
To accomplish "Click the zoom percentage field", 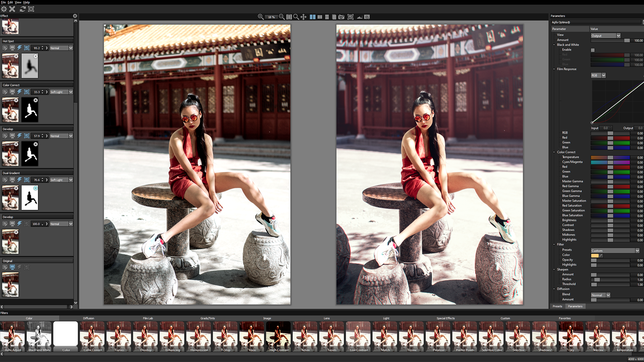I will tap(271, 17).
